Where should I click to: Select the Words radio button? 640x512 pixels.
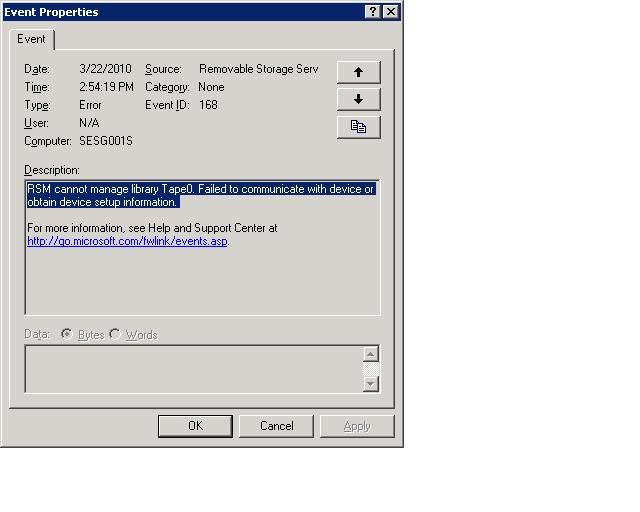coord(115,334)
